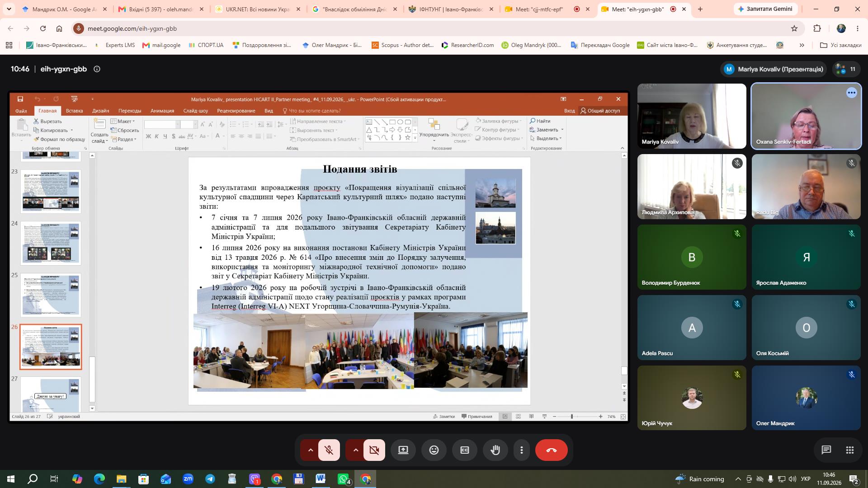The width and height of the screenshot is (868, 488).
Task: Unmute the microphone in Meet controls
Action: [x=329, y=450]
